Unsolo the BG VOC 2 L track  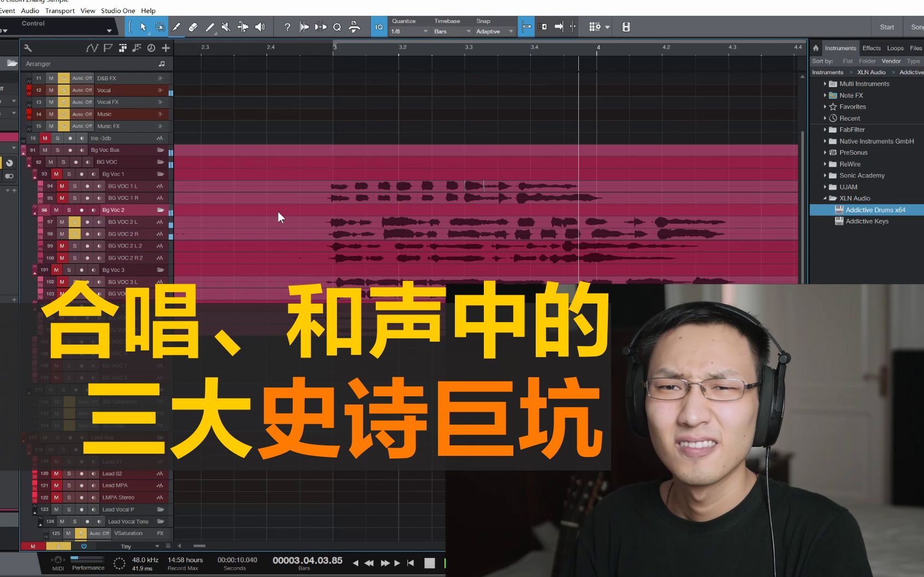click(75, 222)
